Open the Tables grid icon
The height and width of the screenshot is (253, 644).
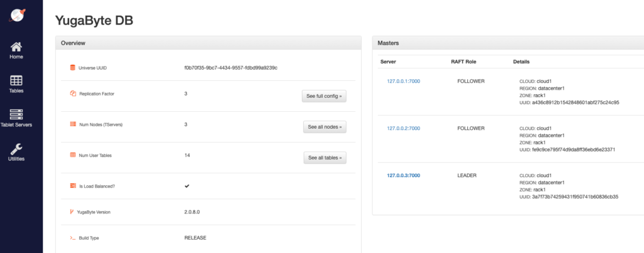coord(17,81)
